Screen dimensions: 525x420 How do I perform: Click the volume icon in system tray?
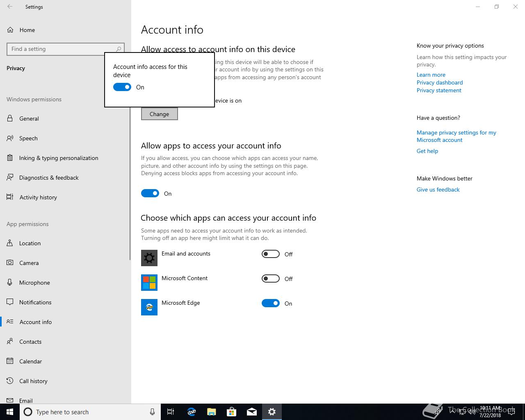472,412
